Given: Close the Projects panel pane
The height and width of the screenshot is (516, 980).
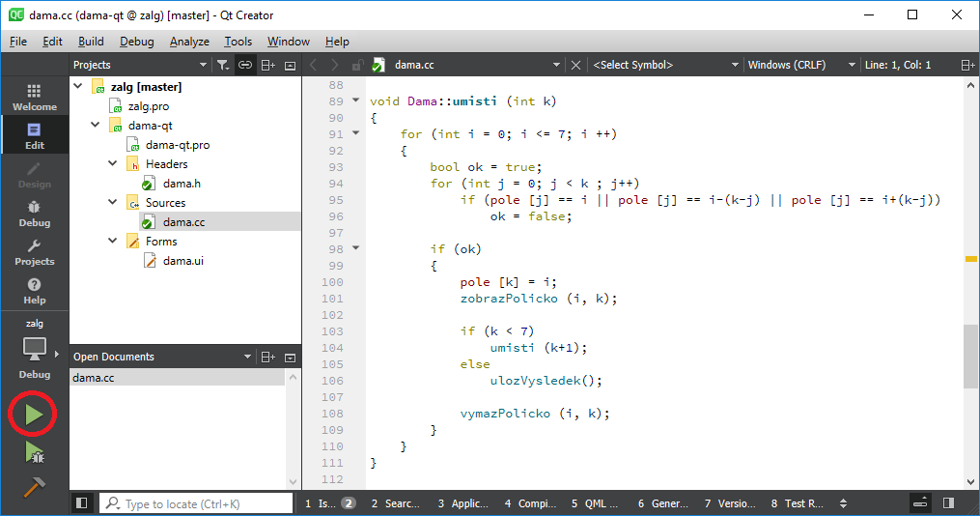Looking at the screenshot, I should coord(290,65).
